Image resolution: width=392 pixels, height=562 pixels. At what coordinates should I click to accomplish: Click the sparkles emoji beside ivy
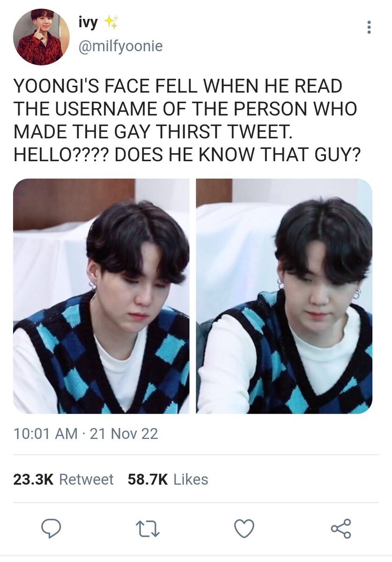(111, 22)
